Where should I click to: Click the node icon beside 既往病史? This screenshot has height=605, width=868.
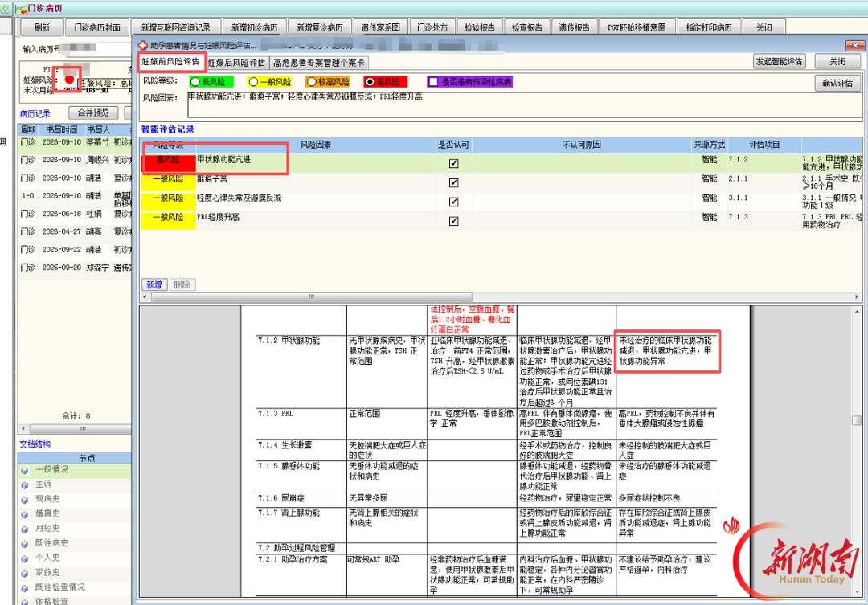tap(25, 544)
